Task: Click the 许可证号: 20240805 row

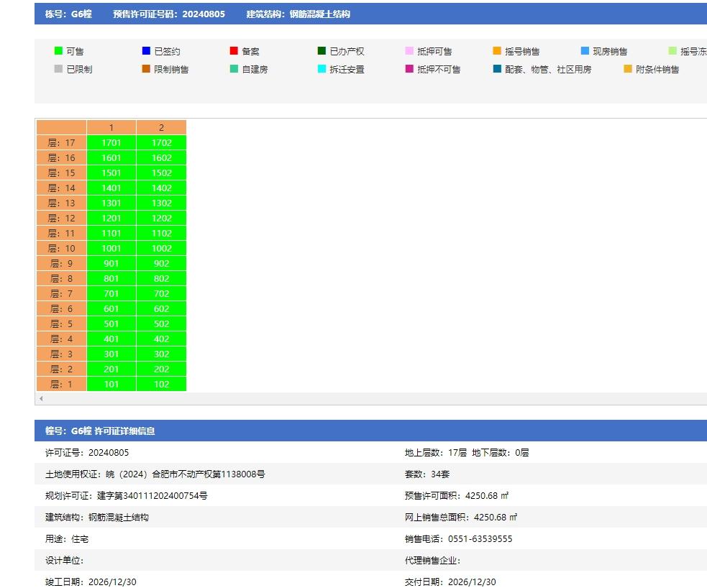Action: click(x=87, y=452)
